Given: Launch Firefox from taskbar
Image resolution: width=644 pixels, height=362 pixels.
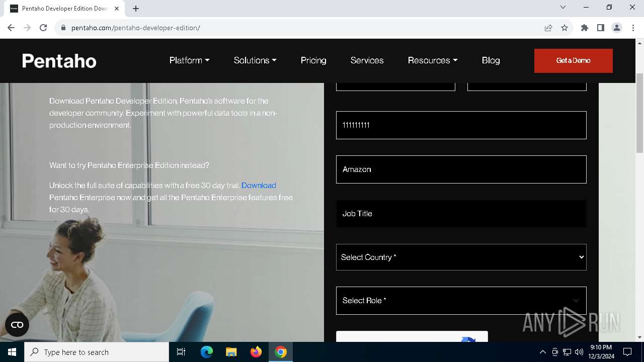Looking at the screenshot, I should 256,352.
